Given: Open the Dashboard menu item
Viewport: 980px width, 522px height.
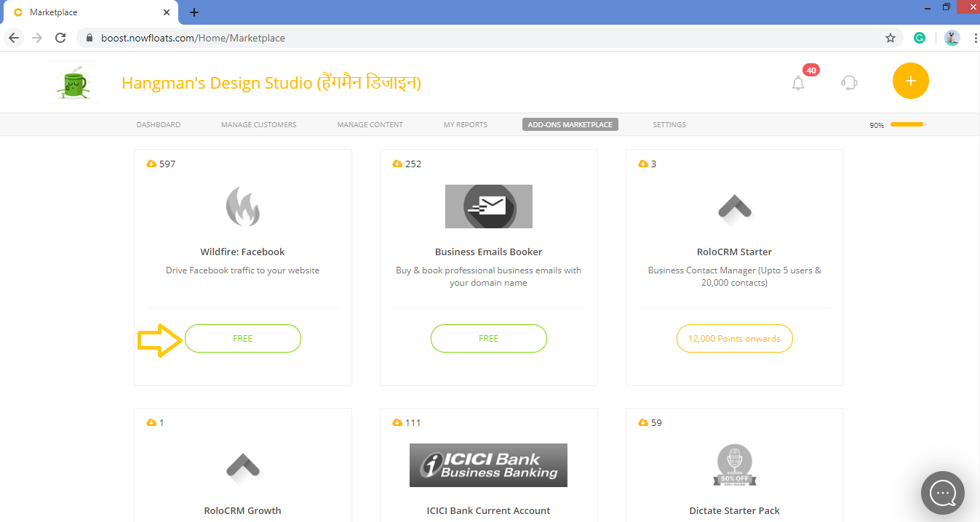Looking at the screenshot, I should point(159,125).
